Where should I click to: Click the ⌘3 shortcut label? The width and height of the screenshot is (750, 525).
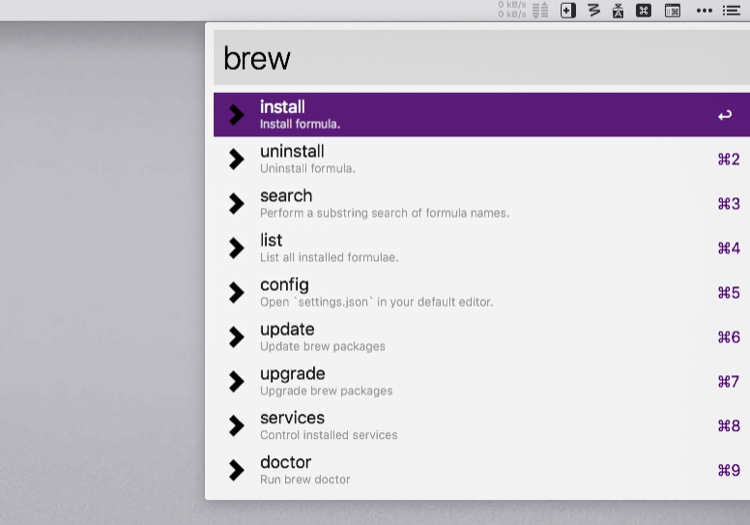coord(729,204)
